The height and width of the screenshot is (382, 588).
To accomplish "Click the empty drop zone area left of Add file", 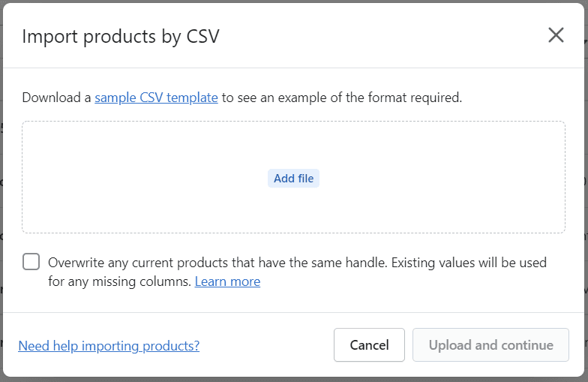I will click(145, 177).
